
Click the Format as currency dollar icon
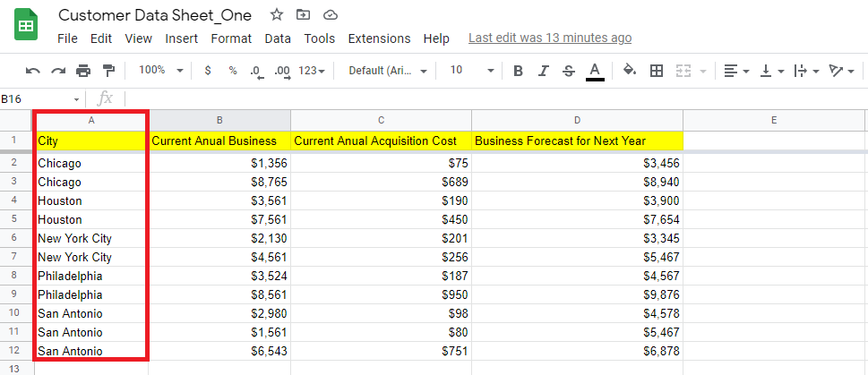(x=208, y=71)
